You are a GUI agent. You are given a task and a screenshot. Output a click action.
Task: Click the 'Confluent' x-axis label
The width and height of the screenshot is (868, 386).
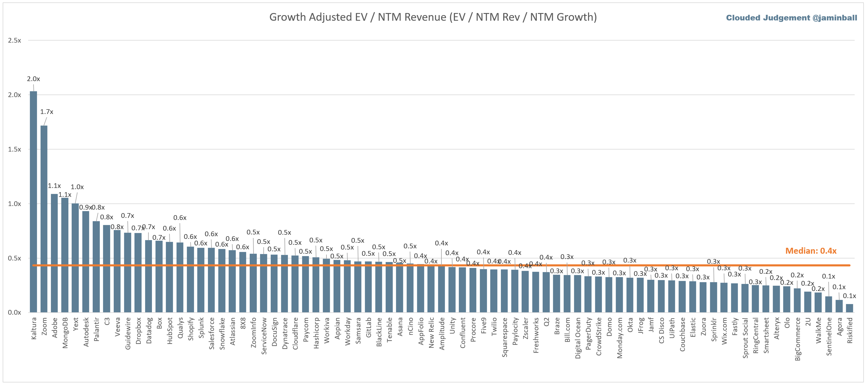tap(462, 333)
